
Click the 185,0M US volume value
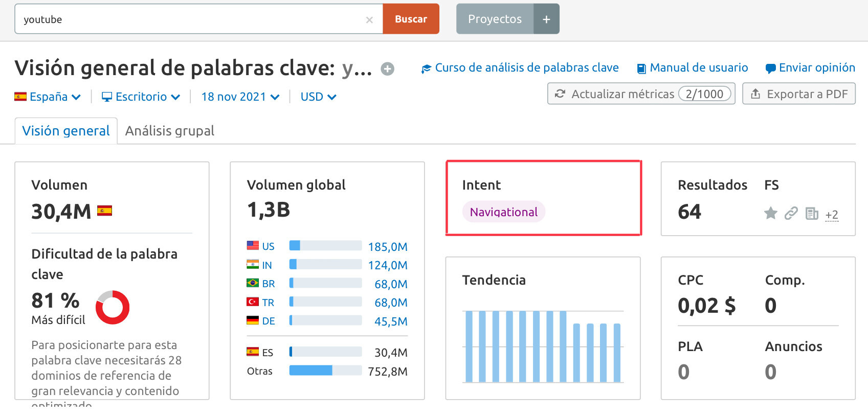point(388,247)
